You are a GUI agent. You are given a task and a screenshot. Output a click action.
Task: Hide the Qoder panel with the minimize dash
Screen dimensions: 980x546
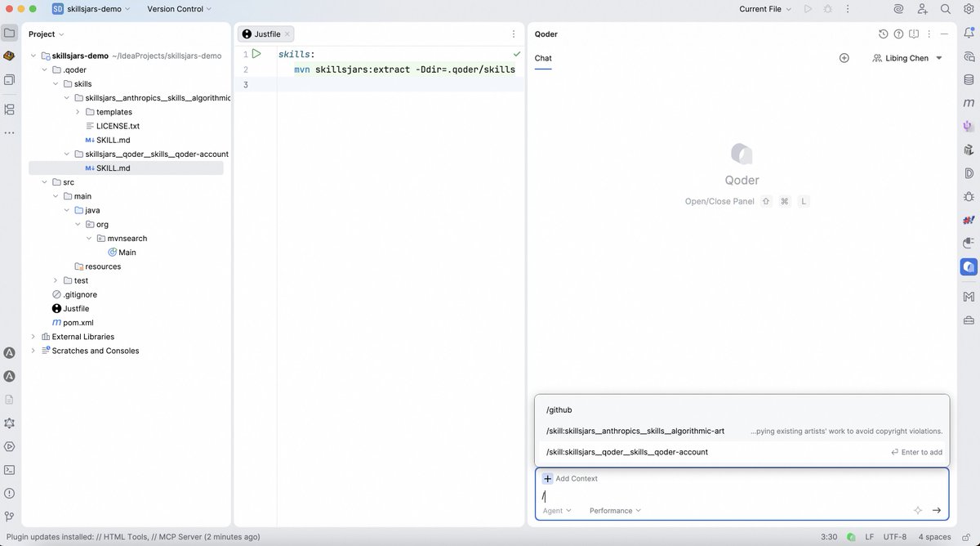(x=945, y=34)
